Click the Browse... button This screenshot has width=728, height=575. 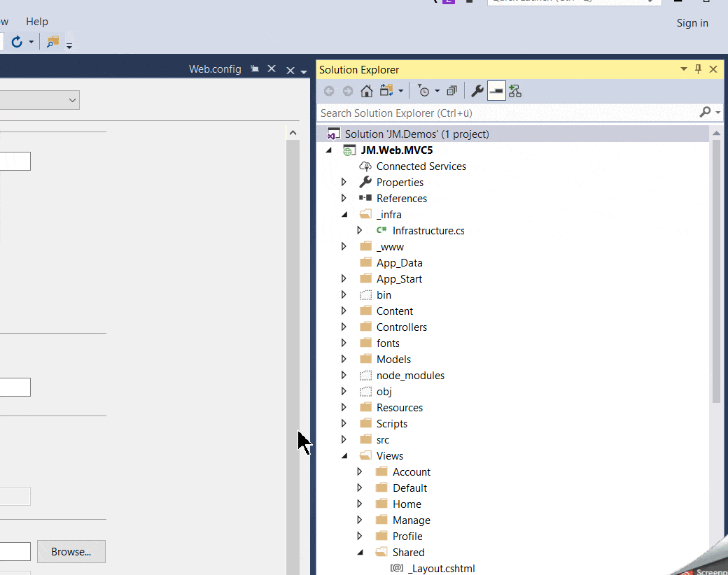point(71,551)
